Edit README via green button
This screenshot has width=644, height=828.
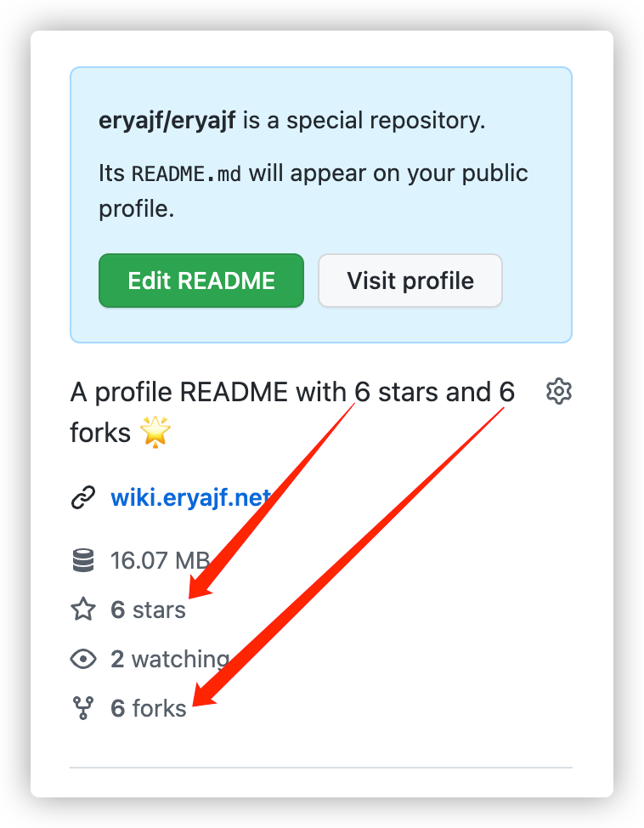[x=201, y=281]
